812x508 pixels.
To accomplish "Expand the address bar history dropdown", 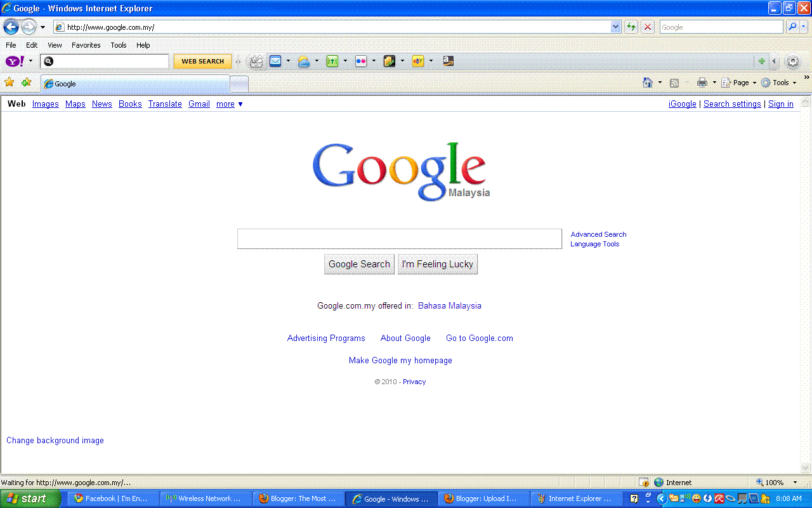I will point(615,27).
